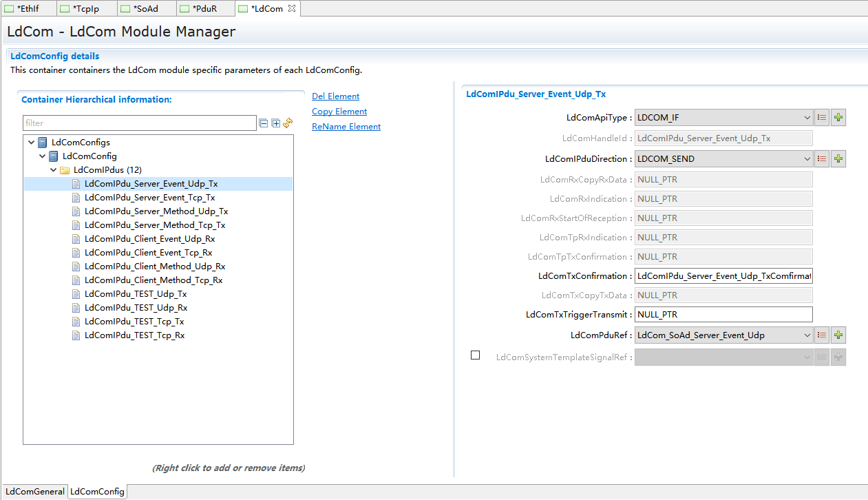Enable the LdComSystemTemplateSignalRef checkbox
This screenshot has height=500, width=868.
pyautogui.click(x=475, y=355)
